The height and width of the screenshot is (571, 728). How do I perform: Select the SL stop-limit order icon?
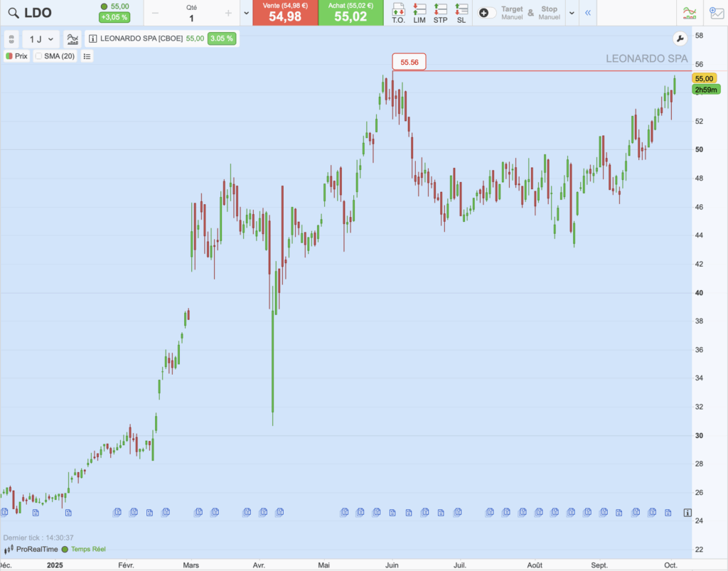[x=461, y=12]
